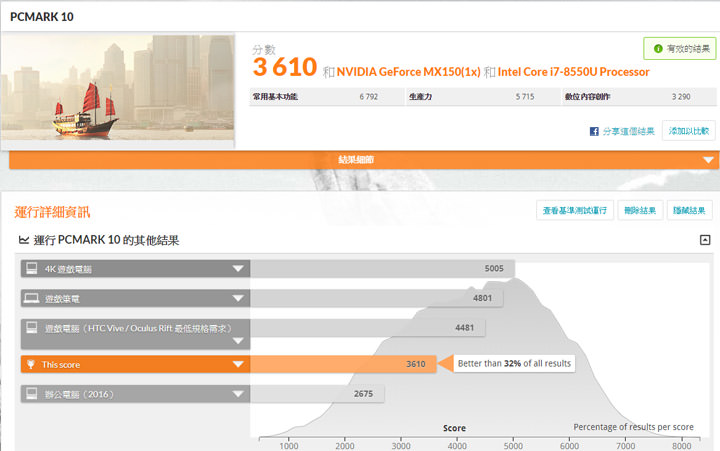
Task: Click the HTC Vive gaming PC icon
Action: pyautogui.click(x=32, y=327)
